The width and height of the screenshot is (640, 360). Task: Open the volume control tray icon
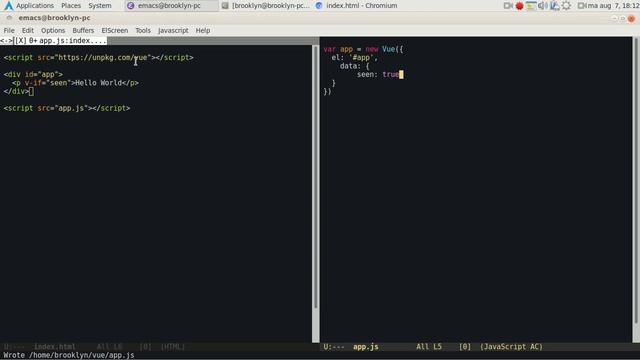point(542,6)
